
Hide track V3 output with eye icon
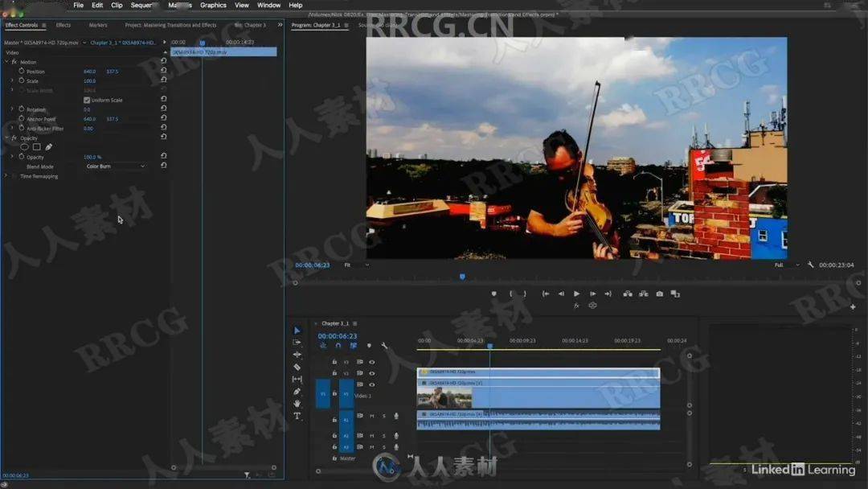click(371, 362)
